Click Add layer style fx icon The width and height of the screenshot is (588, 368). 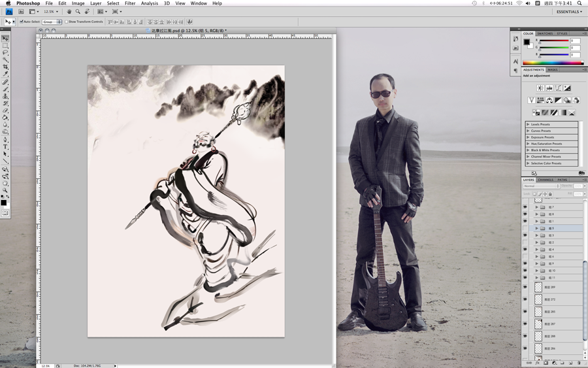(538, 363)
